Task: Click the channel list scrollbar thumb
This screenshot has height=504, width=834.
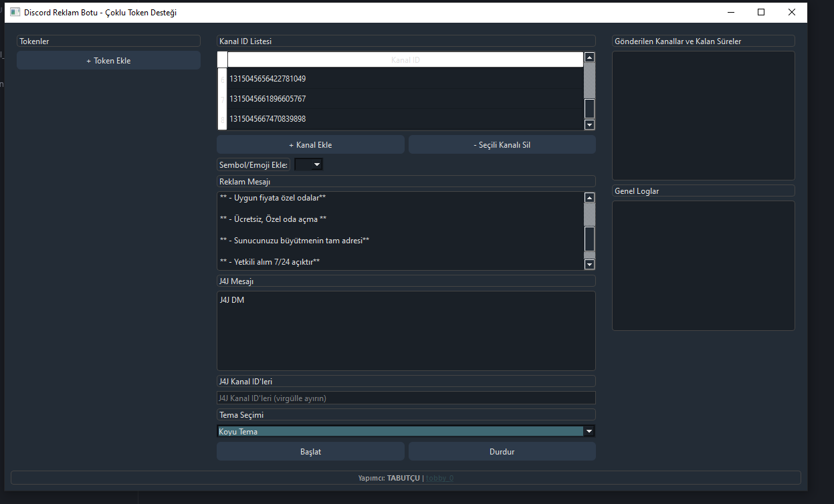Action: [x=589, y=108]
